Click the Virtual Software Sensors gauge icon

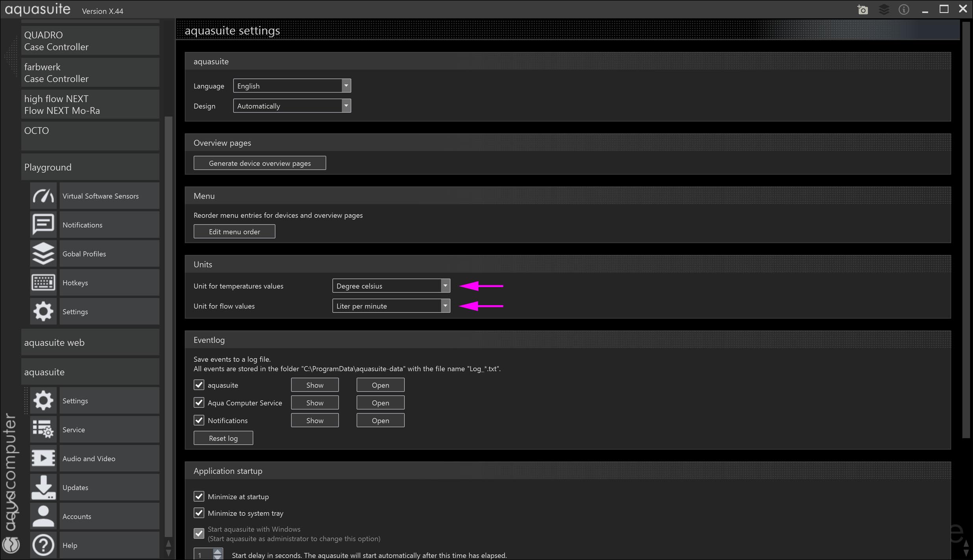(43, 196)
